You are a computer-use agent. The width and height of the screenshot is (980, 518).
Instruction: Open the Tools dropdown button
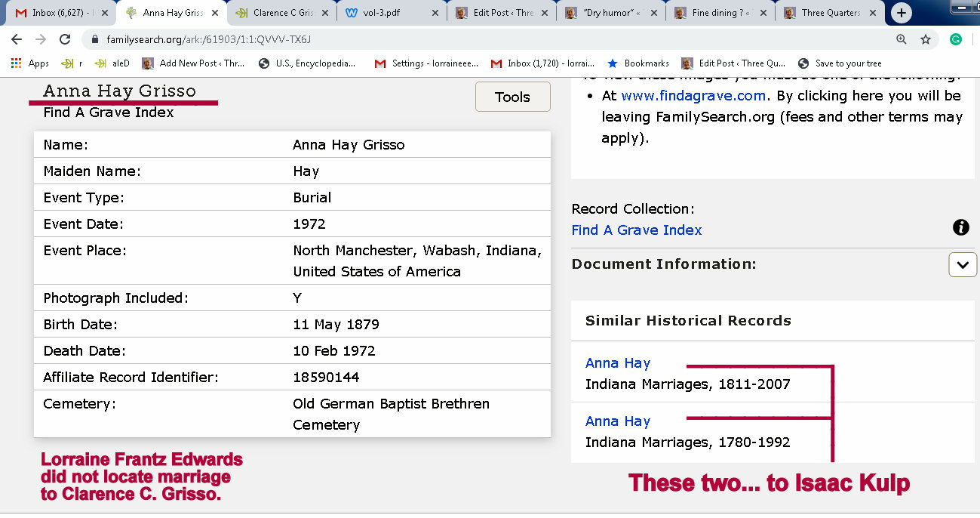pos(512,97)
